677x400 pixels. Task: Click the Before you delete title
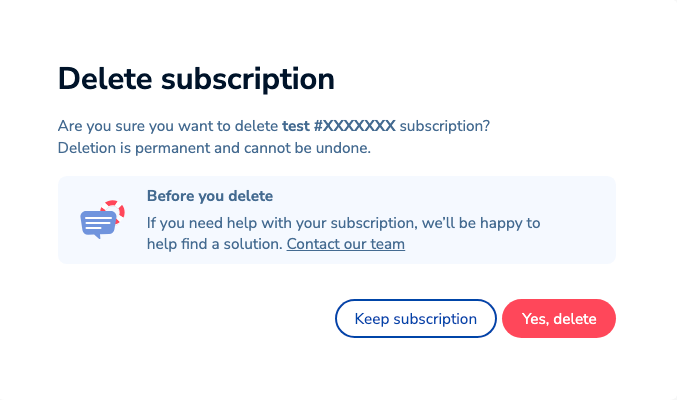[209, 196]
